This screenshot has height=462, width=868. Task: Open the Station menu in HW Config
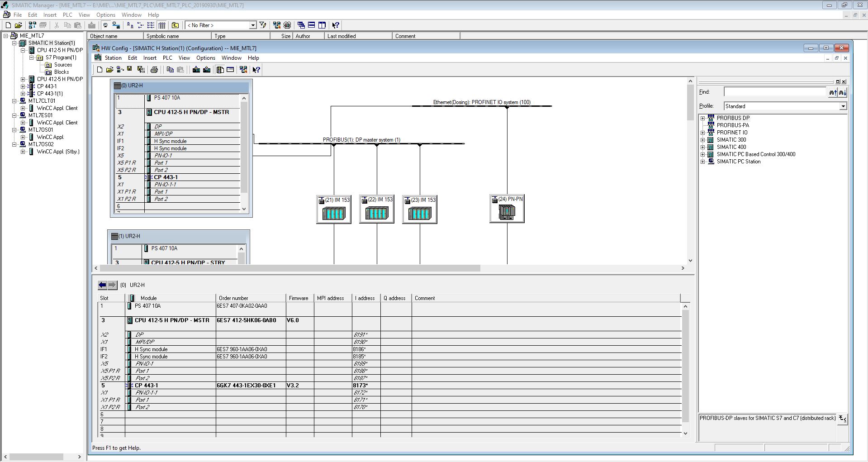113,58
